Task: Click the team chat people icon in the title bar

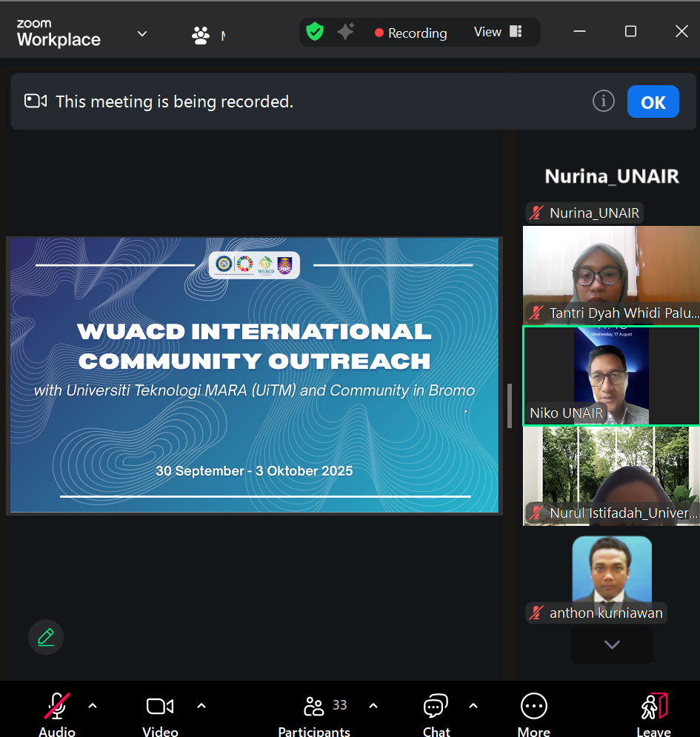Action: click(x=201, y=36)
